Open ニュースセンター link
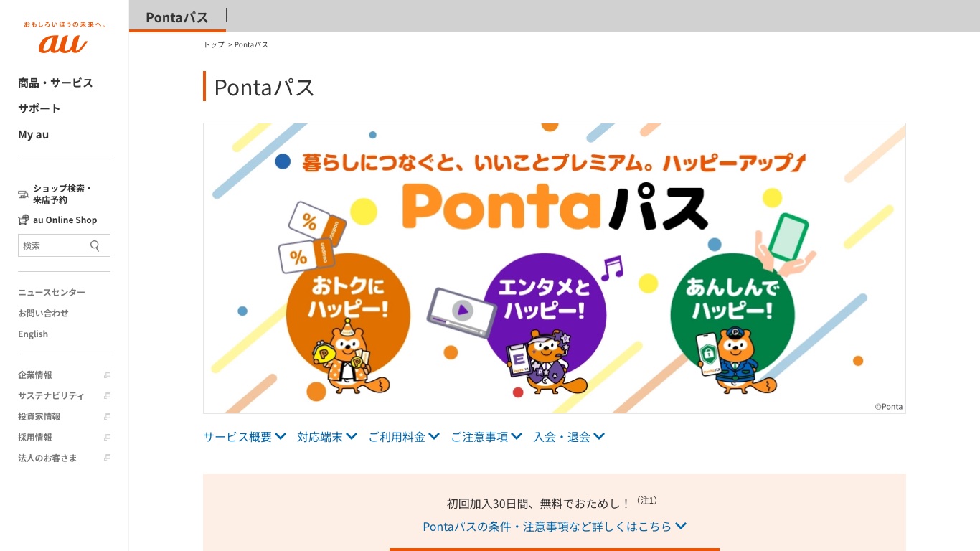 pyautogui.click(x=52, y=292)
